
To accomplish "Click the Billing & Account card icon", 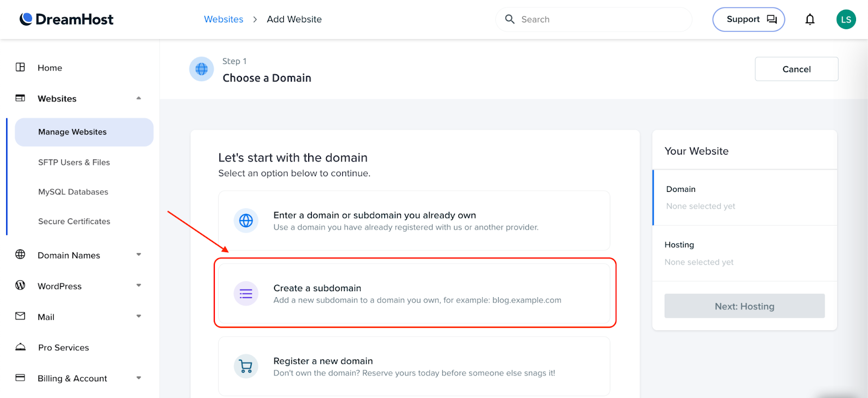I will coord(21,377).
